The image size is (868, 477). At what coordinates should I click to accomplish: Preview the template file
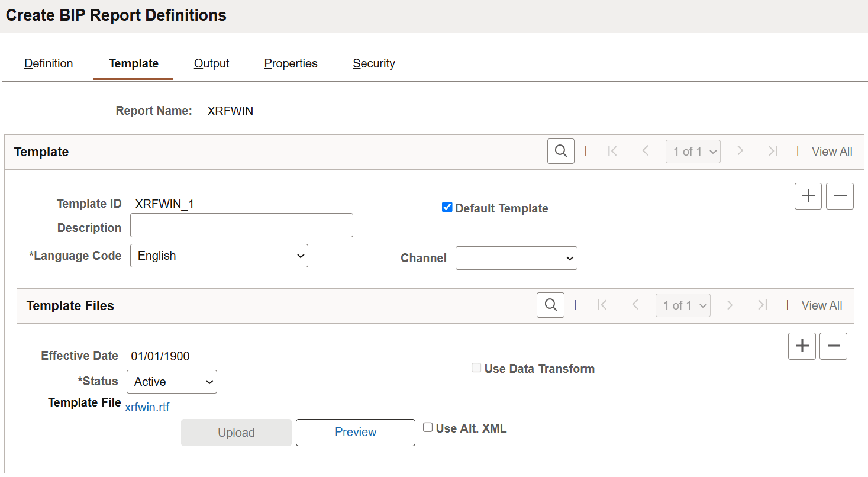point(355,432)
